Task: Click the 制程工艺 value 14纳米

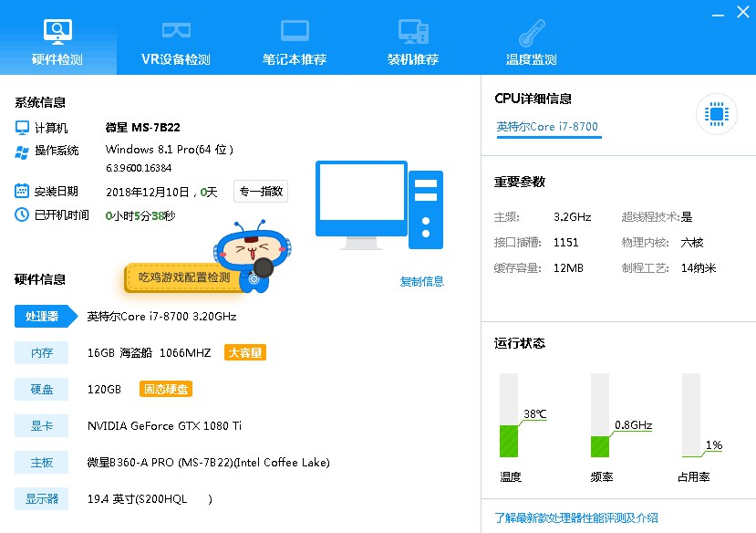Action: tap(699, 267)
